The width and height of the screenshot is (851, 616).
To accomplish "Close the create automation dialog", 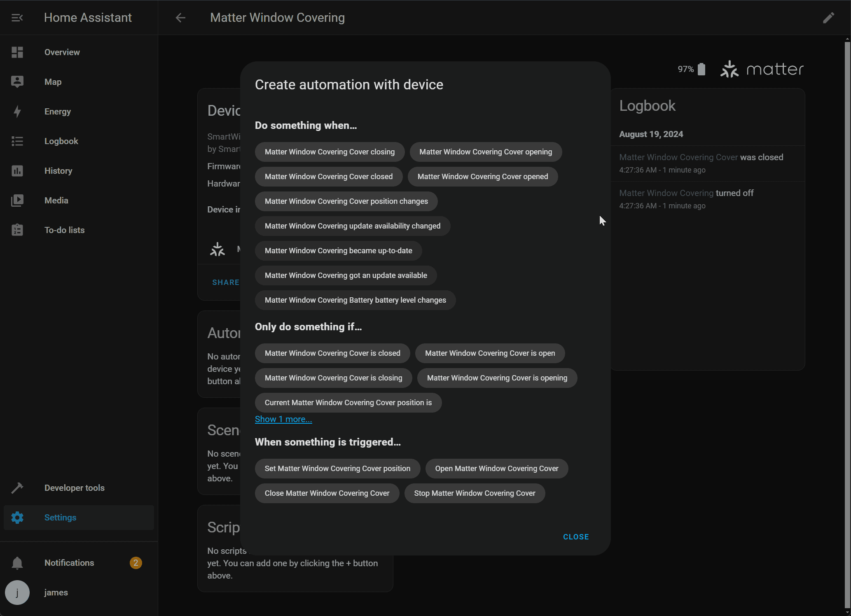I will pyautogui.click(x=576, y=537).
